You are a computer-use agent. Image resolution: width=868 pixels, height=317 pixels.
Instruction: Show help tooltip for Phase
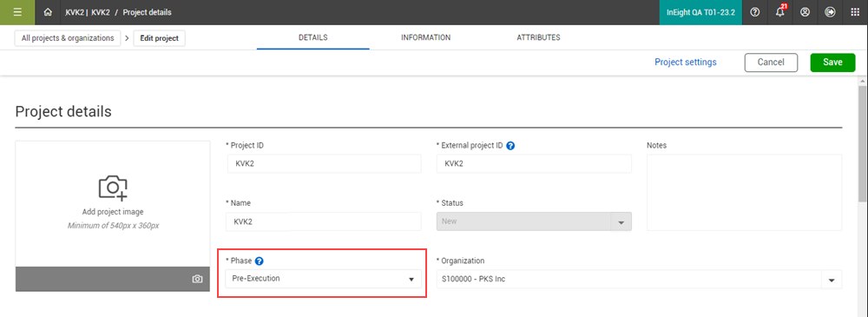click(259, 261)
